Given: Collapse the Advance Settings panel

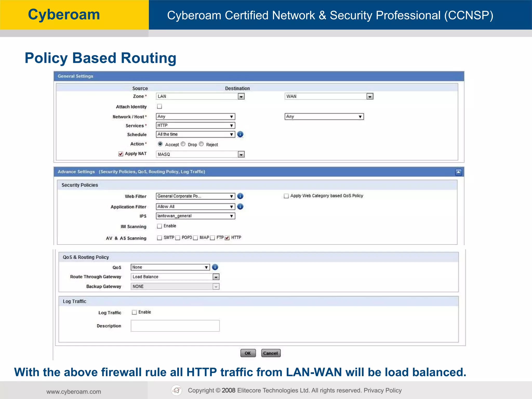Looking at the screenshot, I should [458, 172].
